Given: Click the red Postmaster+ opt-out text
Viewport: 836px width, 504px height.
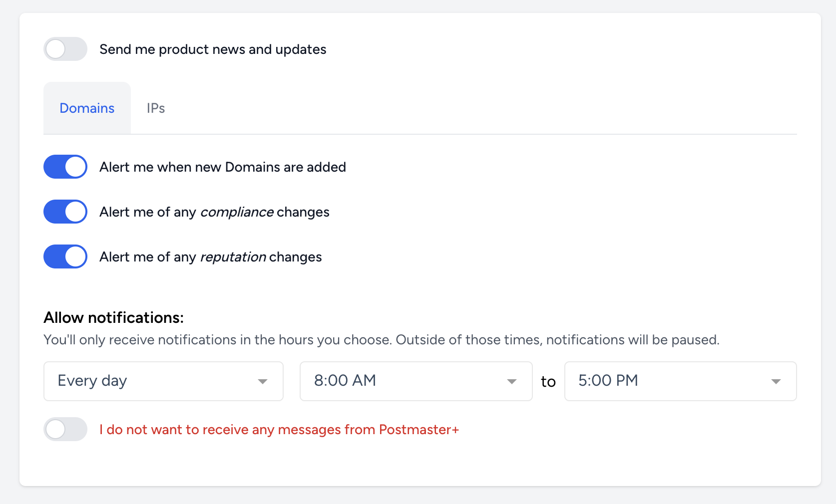Looking at the screenshot, I should [279, 429].
